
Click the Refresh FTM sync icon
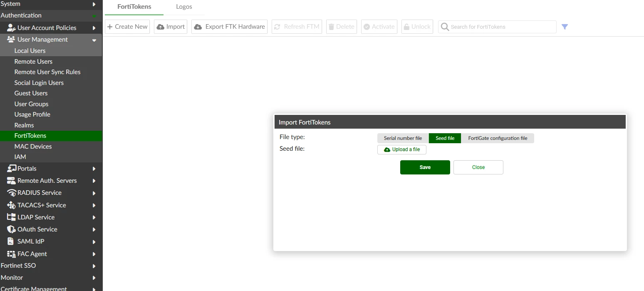click(277, 27)
